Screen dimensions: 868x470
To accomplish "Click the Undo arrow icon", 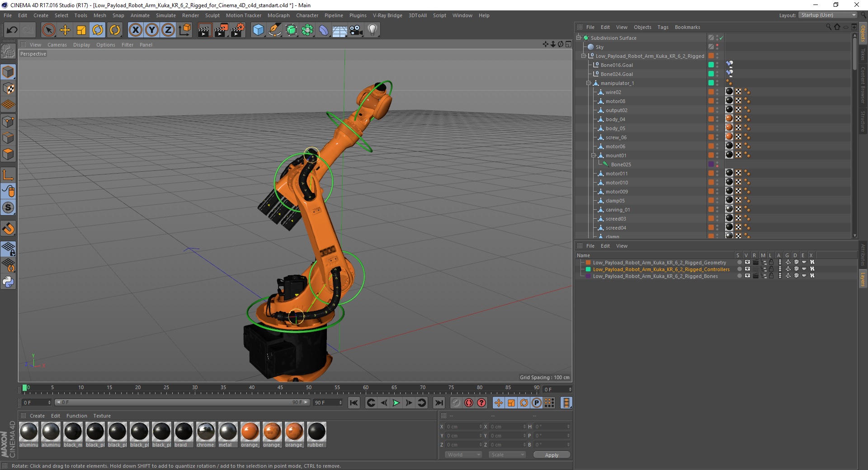I will tap(12, 30).
